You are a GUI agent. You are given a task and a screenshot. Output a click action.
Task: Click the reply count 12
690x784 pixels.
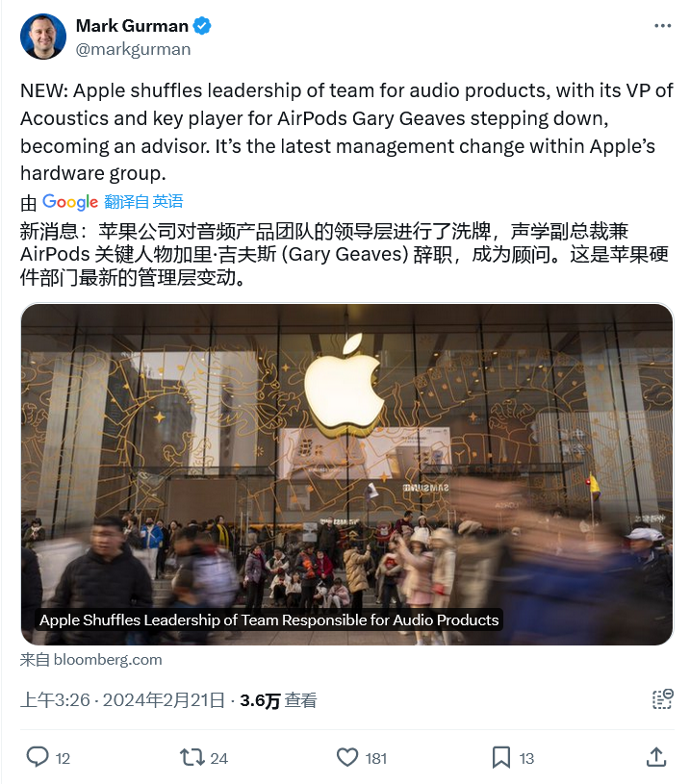point(63,758)
